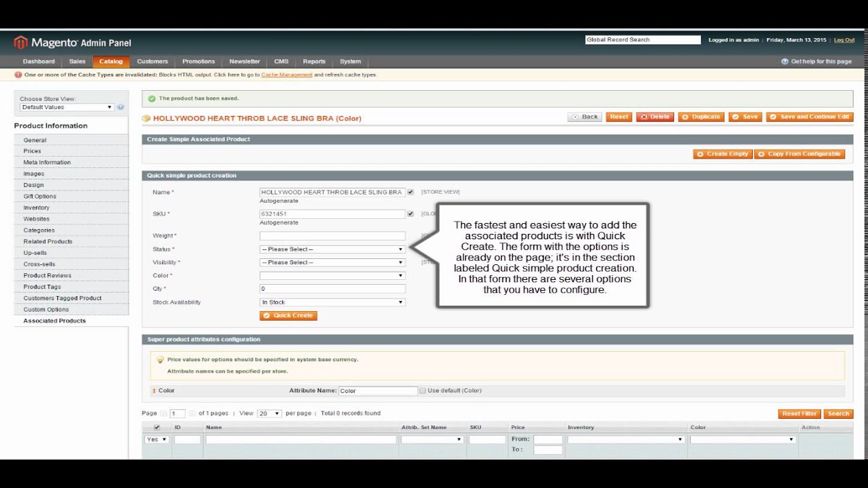Viewport: 868px width, 488px height.
Task: Open the Attrib. Set Name filter dropdown
Action: (x=432, y=439)
